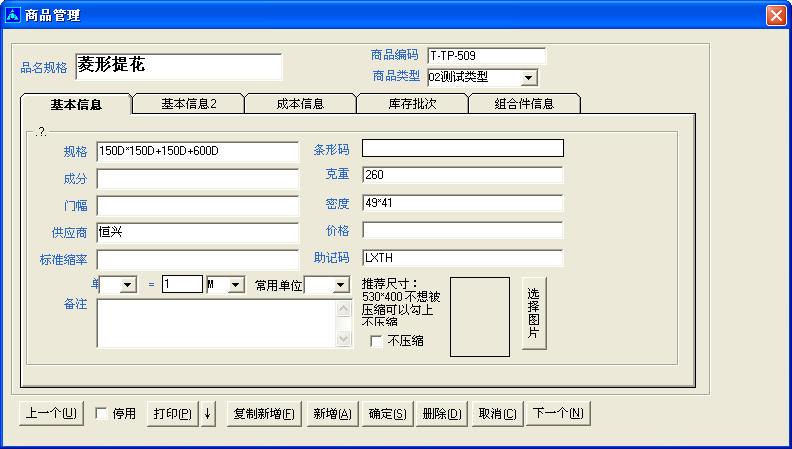
Task: Click the 克重 field showing 260
Action: coord(463,175)
